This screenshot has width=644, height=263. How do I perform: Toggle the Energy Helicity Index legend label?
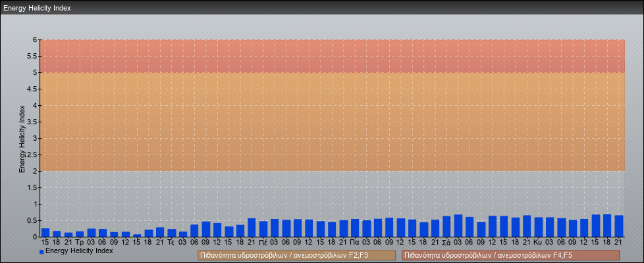[79, 251]
